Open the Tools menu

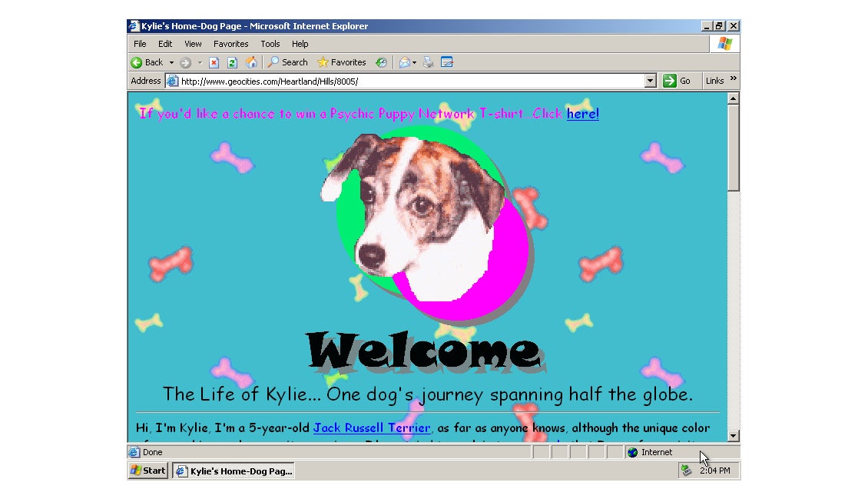(270, 44)
